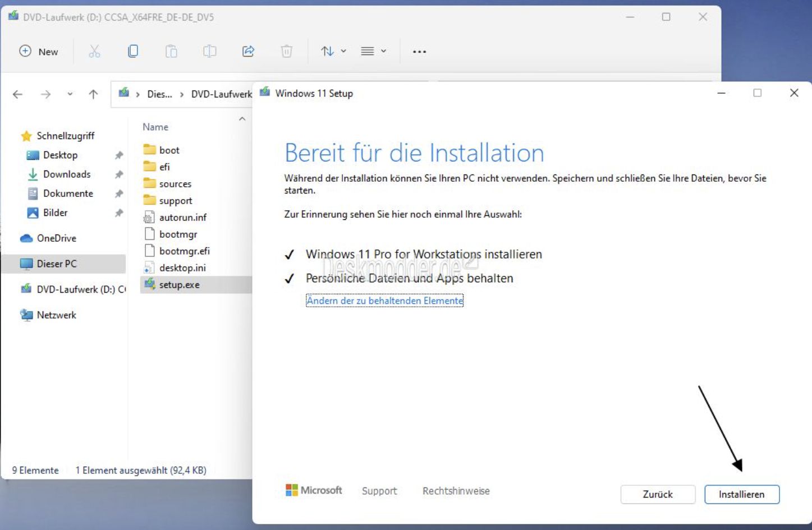Click the Microsoft logo in Setup
Screen dimensions: 812x530
coord(314,490)
